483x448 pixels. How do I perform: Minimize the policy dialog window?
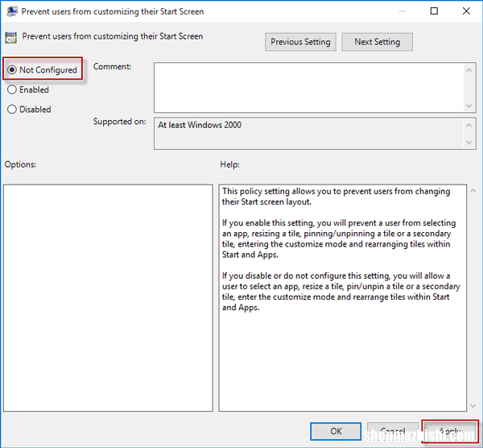coord(402,11)
